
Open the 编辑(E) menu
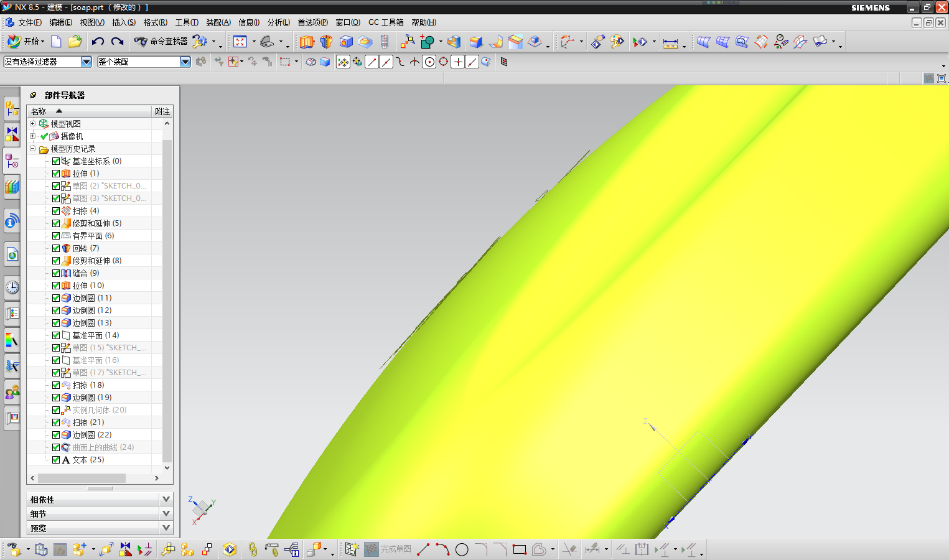point(60,22)
